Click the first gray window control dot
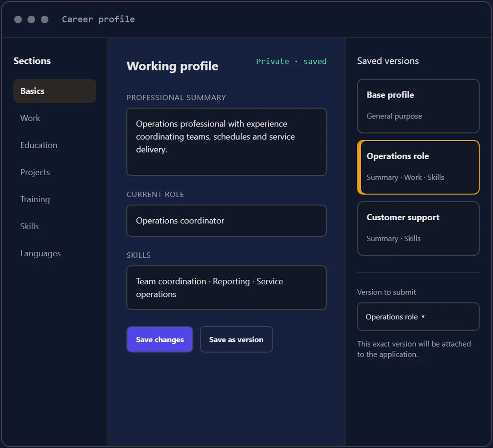Viewport: 493px width, 448px height. point(18,19)
